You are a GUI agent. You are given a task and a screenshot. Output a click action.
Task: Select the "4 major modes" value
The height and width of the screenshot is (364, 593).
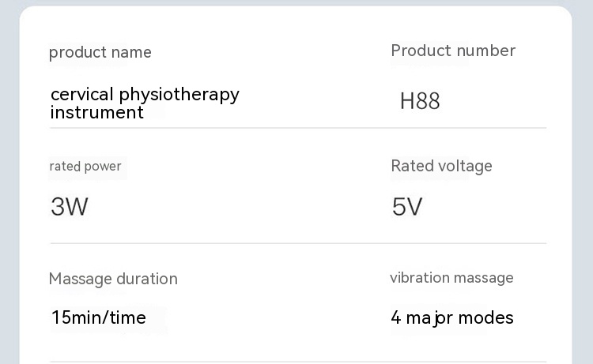452,318
